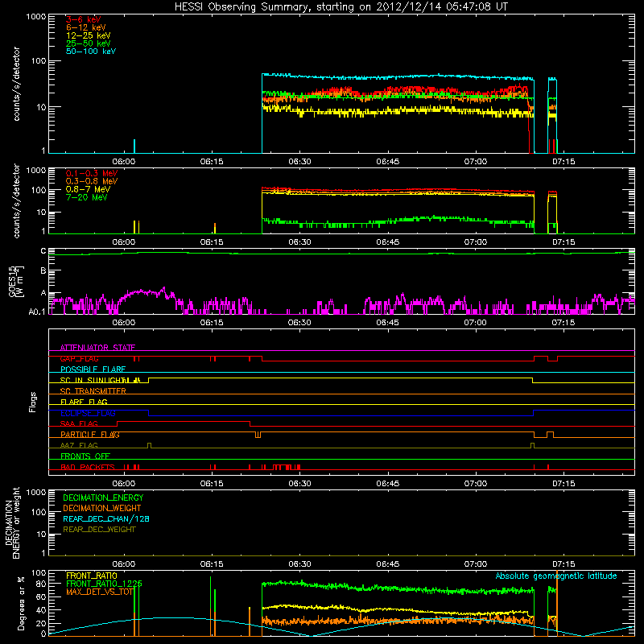Select the 12-25 keV legend label
The width and height of the screenshot is (644, 644).
coord(88,35)
